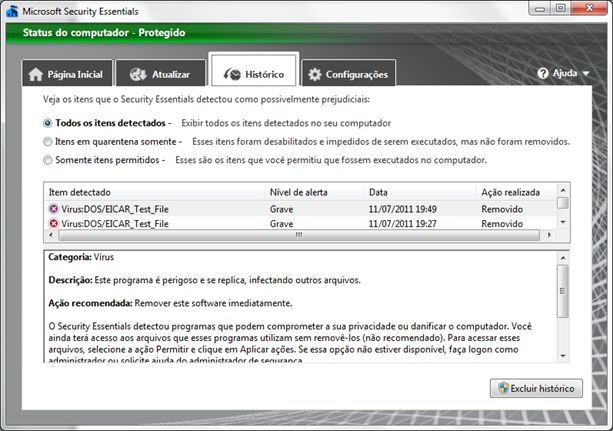Open the Ajuda menu
This screenshot has height=431, width=613.
pyautogui.click(x=563, y=73)
